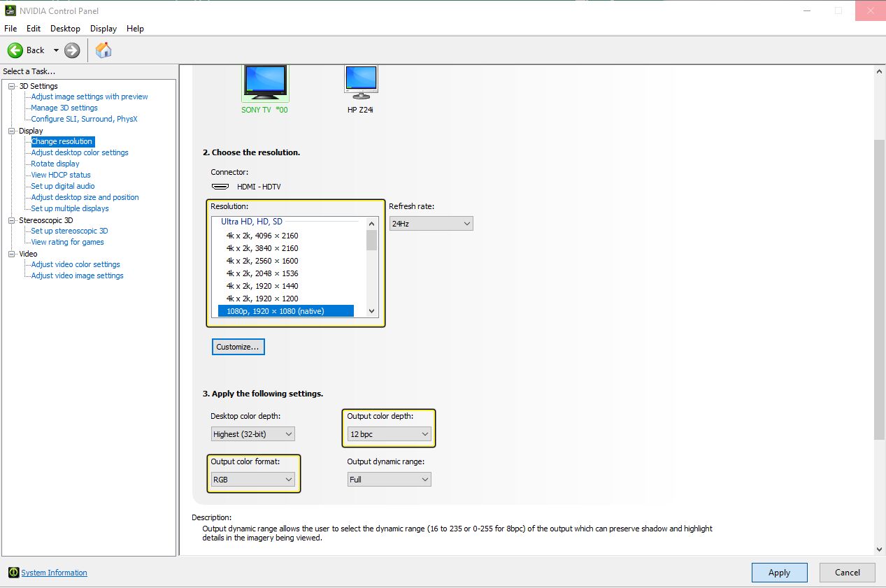The height and width of the screenshot is (588, 886).
Task: Open View HDCP status
Action: (61, 175)
